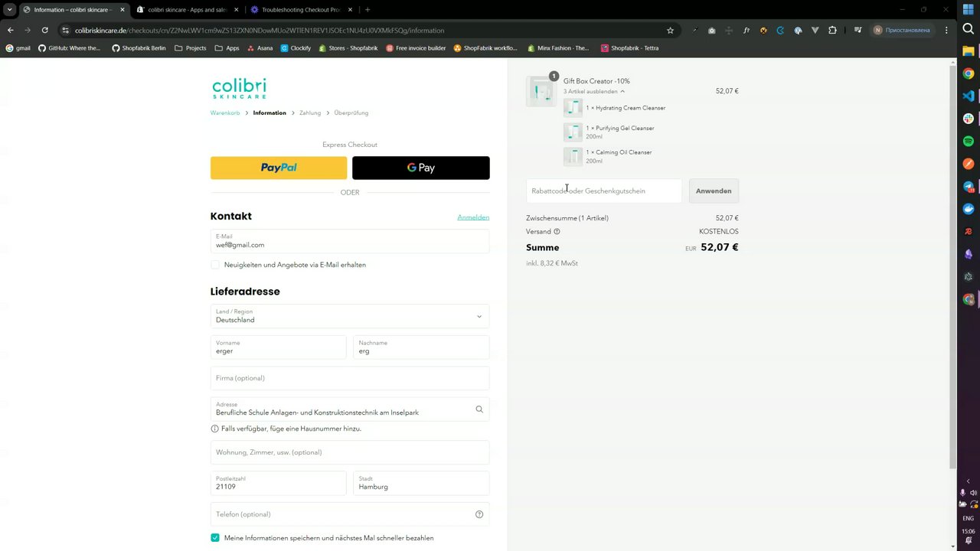Click the ENG language indicator in tray
The image size is (980, 551).
[x=969, y=518]
